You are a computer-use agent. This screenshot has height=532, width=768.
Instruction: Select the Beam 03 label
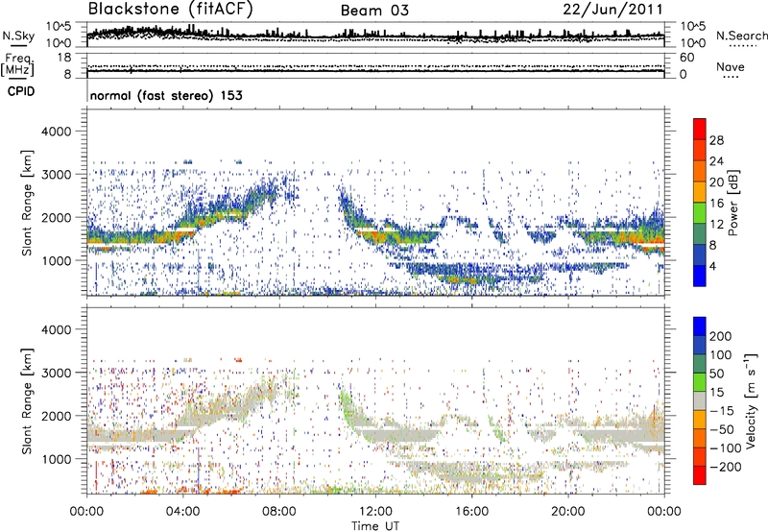pos(378,10)
